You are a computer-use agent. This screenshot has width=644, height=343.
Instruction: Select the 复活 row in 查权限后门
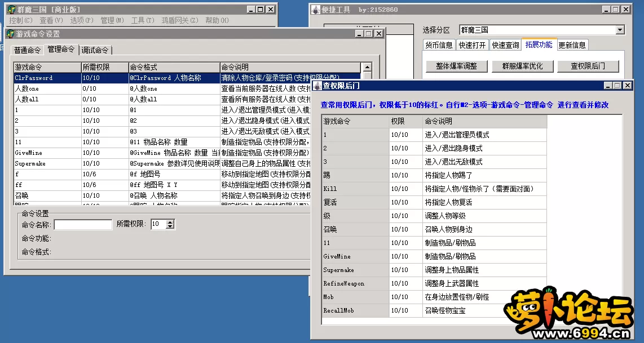[x=434, y=202]
